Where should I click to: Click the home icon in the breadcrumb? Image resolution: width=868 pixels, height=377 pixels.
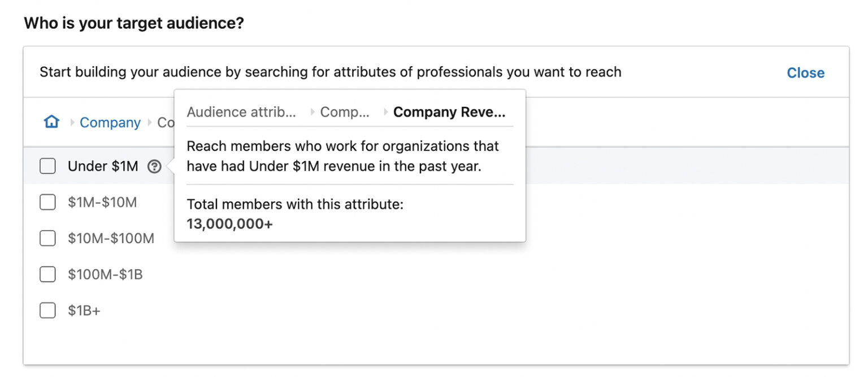[51, 122]
